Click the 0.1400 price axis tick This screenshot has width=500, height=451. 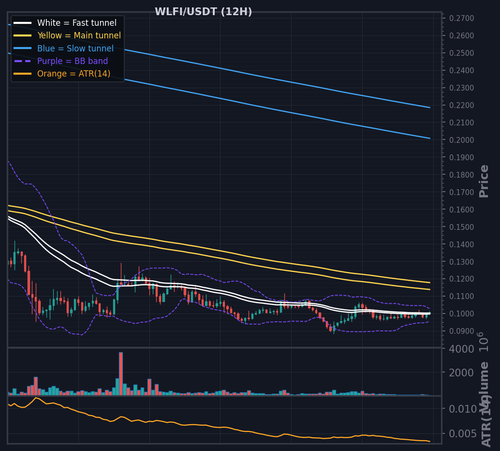tap(462, 244)
